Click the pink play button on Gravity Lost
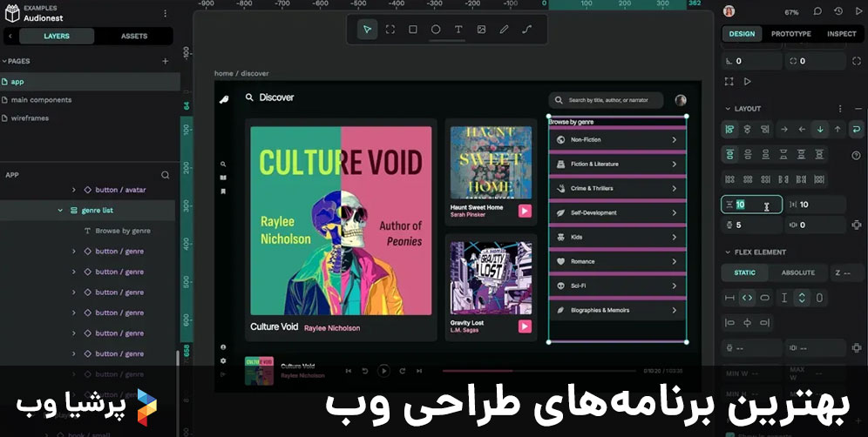The height and width of the screenshot is (437, 868). [525, 326]
